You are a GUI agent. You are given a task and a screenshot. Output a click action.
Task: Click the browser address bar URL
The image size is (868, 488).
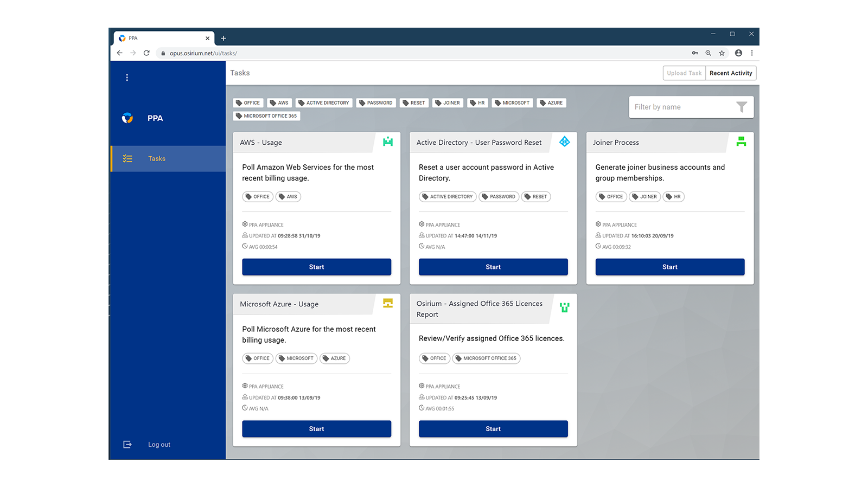pos(203,53)
